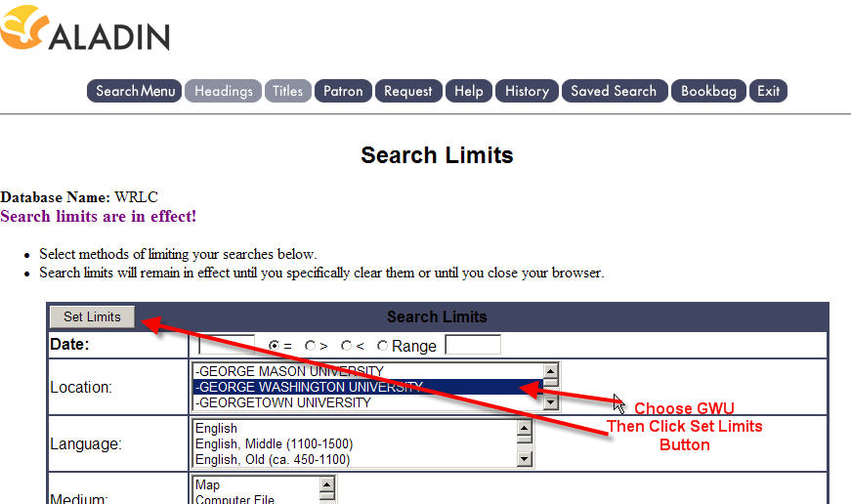The width and height of the screenshot is (851, 504).
Task: Open the Headings navigation button
Action: coord(223,91)
